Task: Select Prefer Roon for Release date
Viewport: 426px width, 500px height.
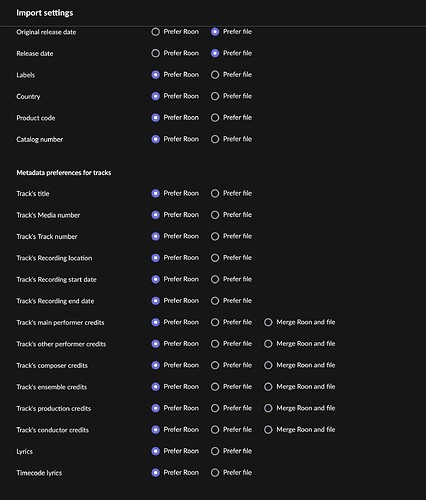Action: (155, 53)
